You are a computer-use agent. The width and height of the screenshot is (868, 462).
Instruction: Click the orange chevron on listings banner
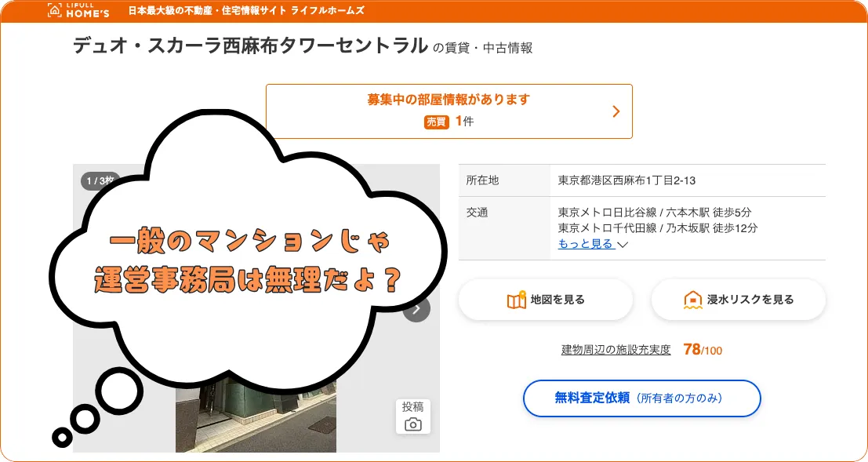point(616,111)
